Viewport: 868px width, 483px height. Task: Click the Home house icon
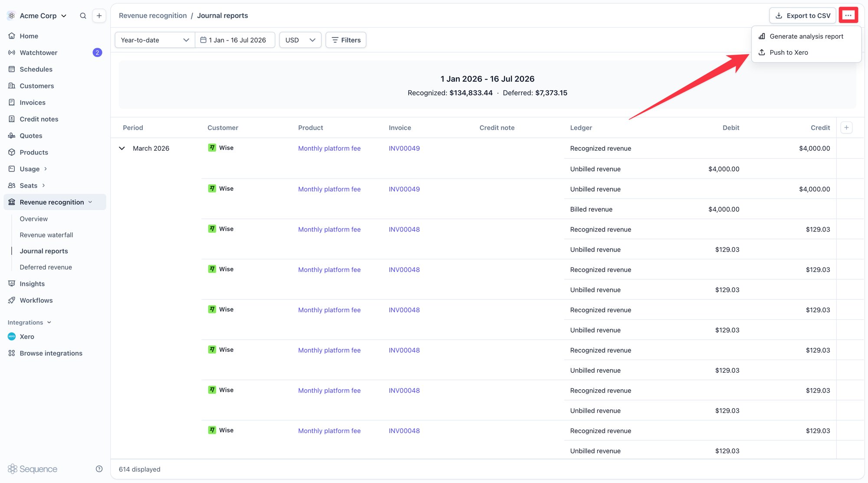12,36
